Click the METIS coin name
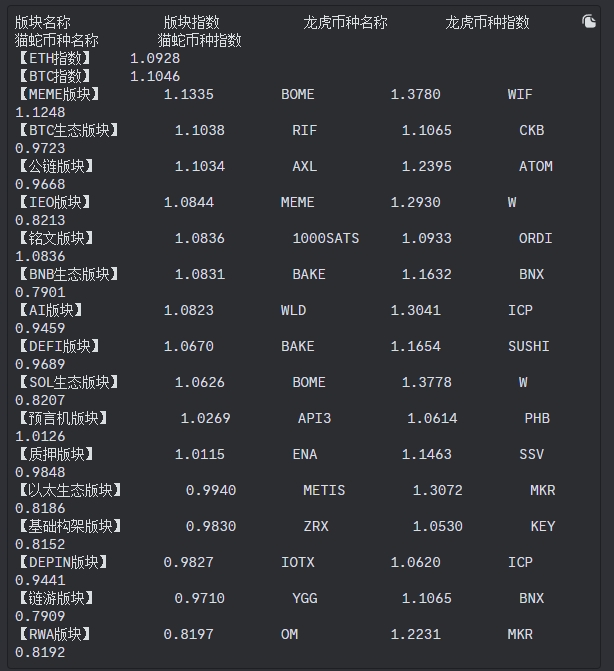Screen dimensions: 614x671 324,490
